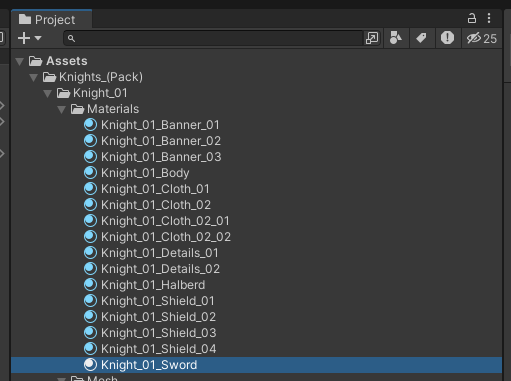
Task: Click the Knight_01_Cloth_02_01 material icon
Action: [x=90, y=221]
